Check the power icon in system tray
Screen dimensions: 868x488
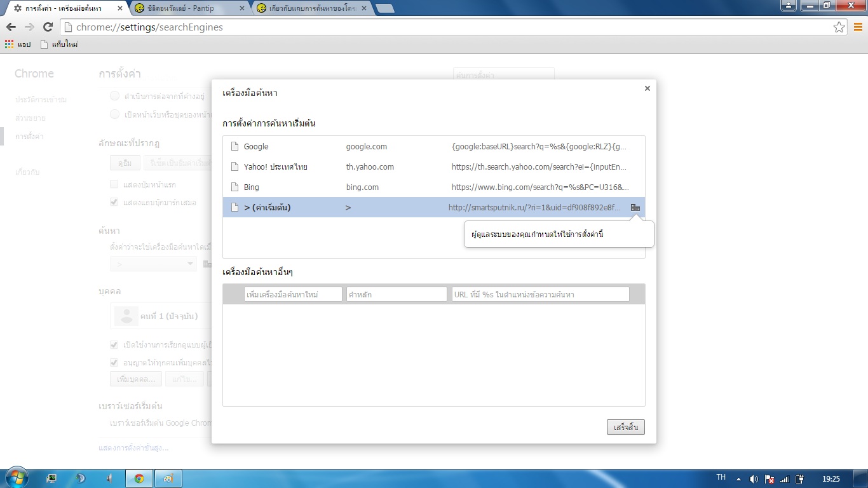click(x=800, y=479)
